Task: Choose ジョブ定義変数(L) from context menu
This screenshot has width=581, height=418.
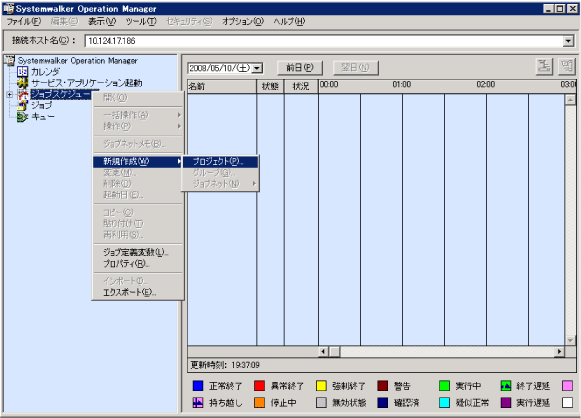Action: pyautogui.click(x=137, y=252)
